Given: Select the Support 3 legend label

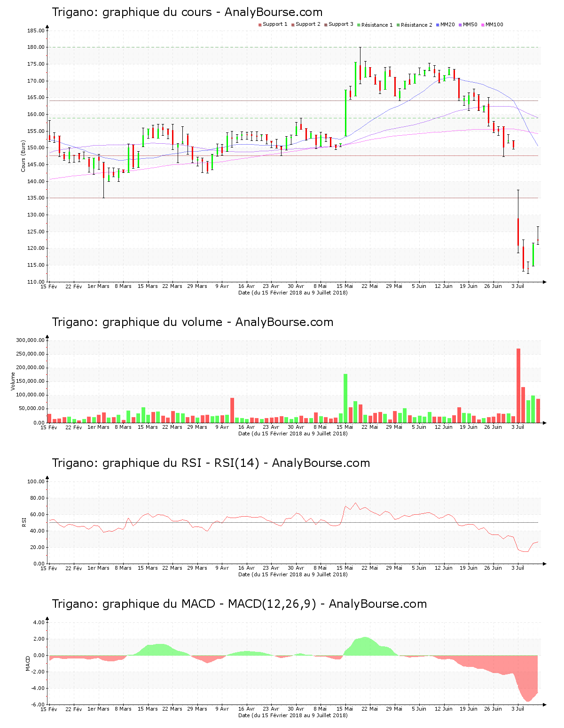Looking at the screenshot, I should 341,24.
